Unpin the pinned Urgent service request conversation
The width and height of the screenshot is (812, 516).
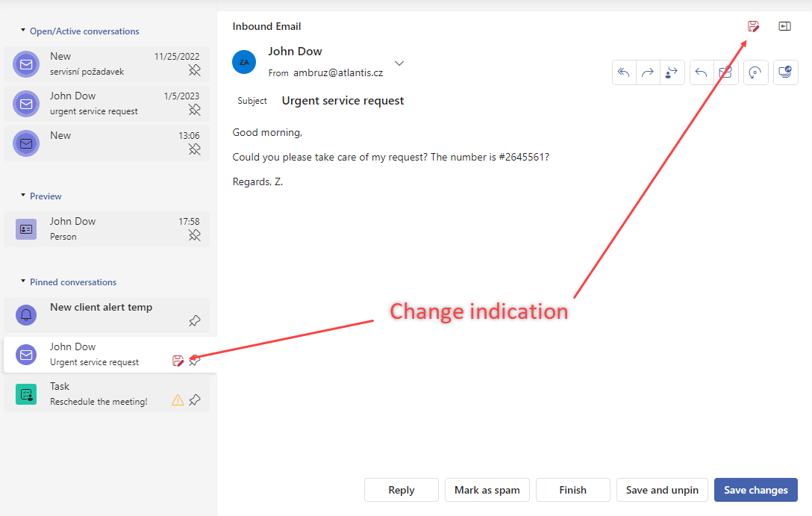tap(195, 361)
